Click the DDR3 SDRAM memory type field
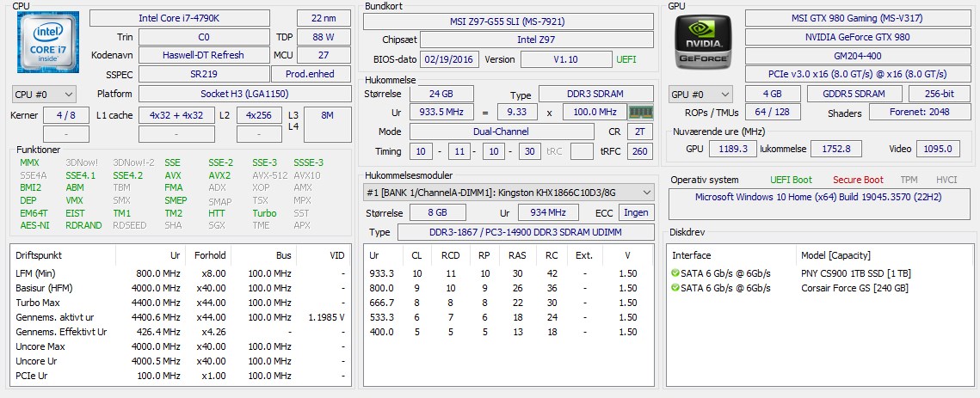The image size is (980, 398). 596,94
